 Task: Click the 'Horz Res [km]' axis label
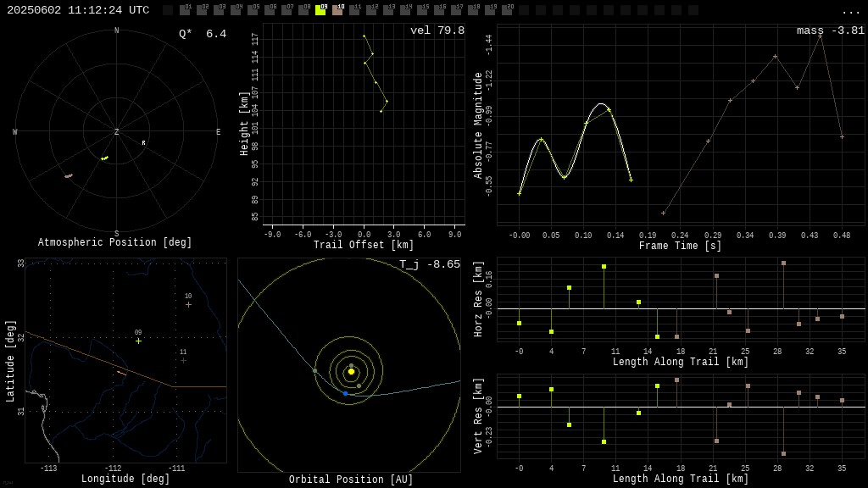(478, 299)
